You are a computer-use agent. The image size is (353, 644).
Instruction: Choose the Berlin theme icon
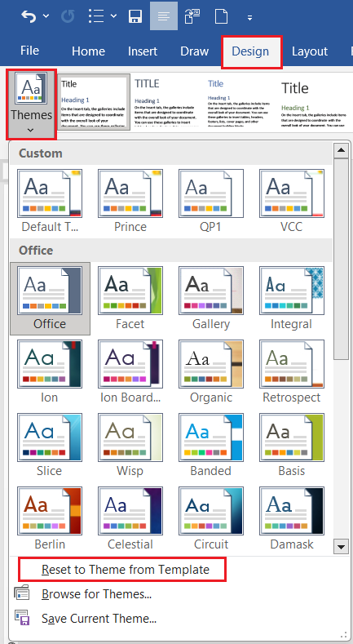(50, 510)
